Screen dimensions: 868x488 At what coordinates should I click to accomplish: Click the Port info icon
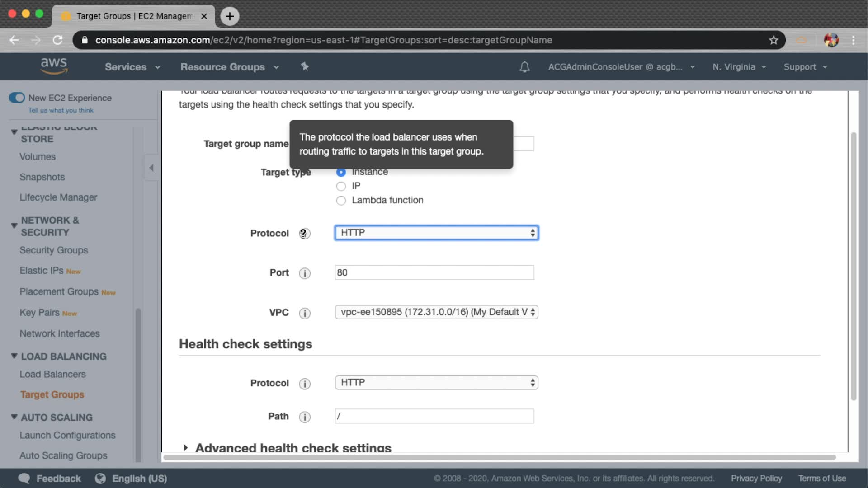[x=305, y=273]
